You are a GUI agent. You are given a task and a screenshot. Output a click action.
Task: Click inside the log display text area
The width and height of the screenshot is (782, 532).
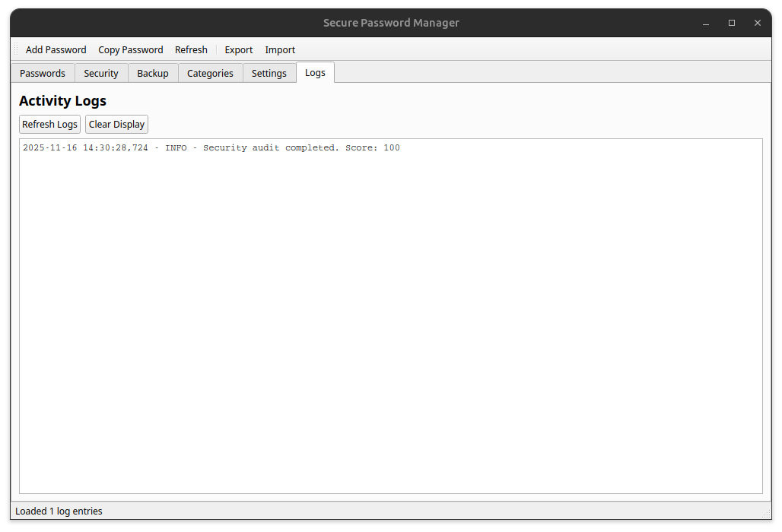click(391, 316)
